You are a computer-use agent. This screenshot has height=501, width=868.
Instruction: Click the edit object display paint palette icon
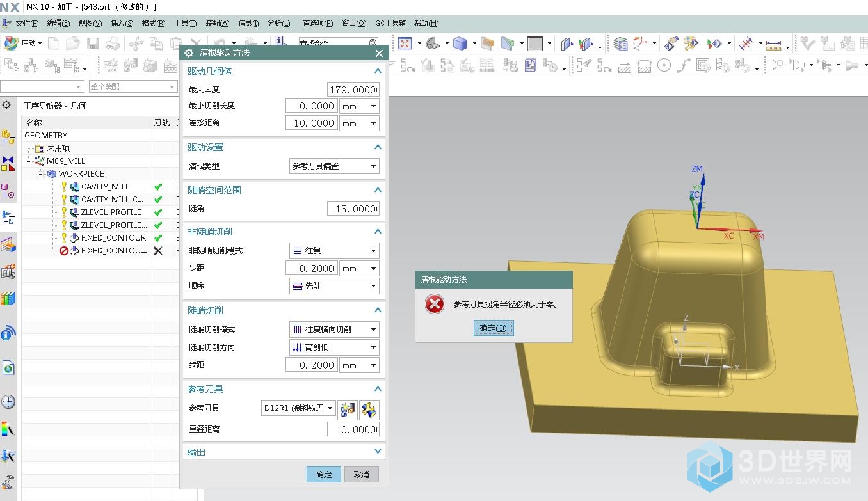pyautogui.click(x=690, y=44)
